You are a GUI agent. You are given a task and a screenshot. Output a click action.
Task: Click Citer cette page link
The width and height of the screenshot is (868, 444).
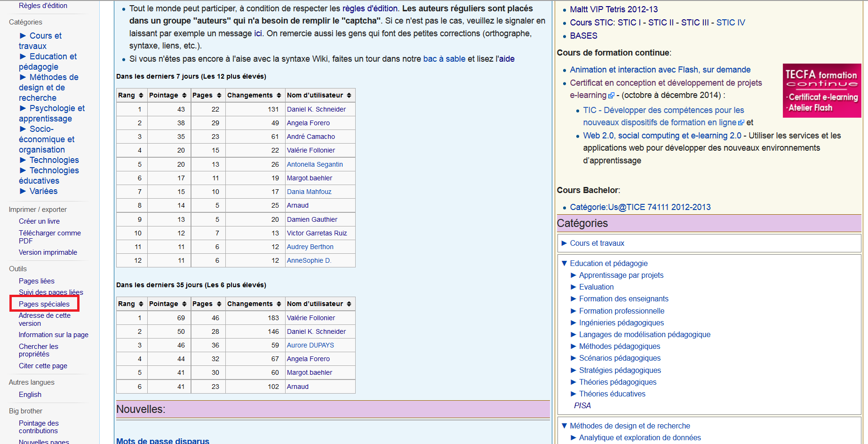tap(43, 366)
